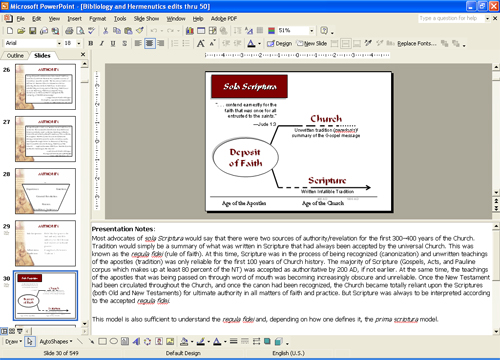
Task: Click the Insert WordArt icon
Action: (x=136, y=341)
